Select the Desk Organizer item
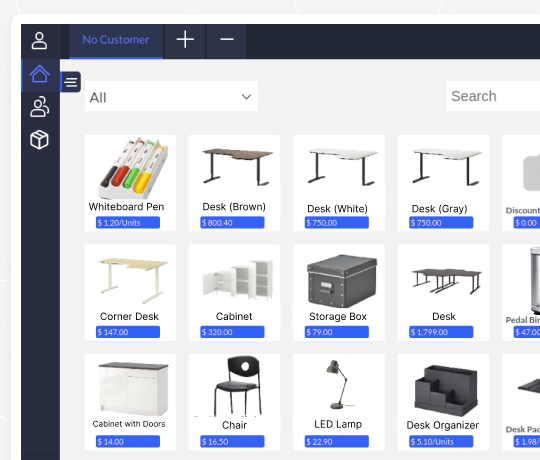The height and width of the screenshot is (460, 540). (443, 402)
